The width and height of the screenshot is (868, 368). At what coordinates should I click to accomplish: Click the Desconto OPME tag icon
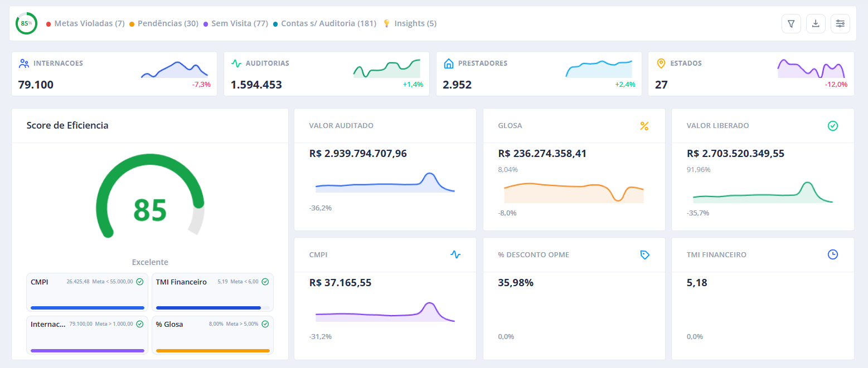(x=644, y=254)
